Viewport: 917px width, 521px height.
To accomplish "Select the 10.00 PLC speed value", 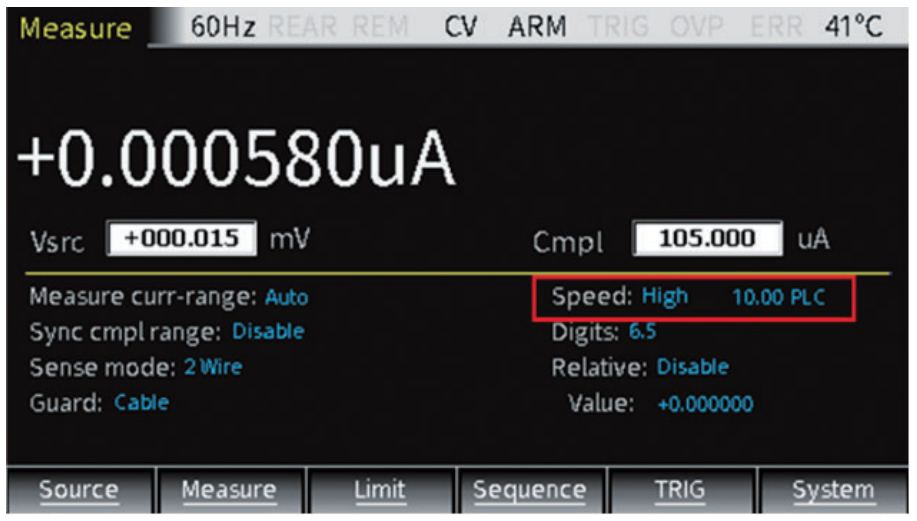I will pos(779,298).
